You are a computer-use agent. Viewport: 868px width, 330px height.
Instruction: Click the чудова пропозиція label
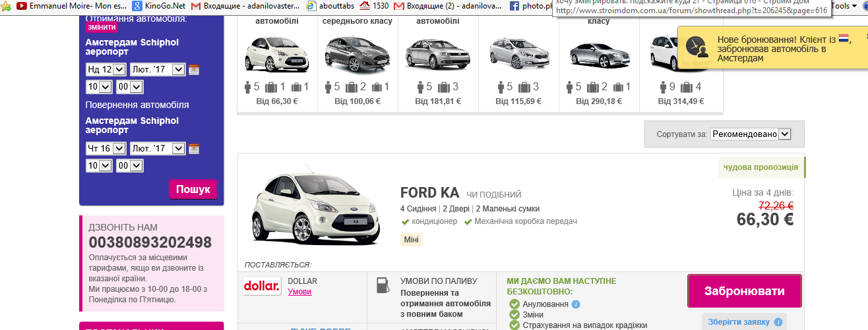(761, 167)
